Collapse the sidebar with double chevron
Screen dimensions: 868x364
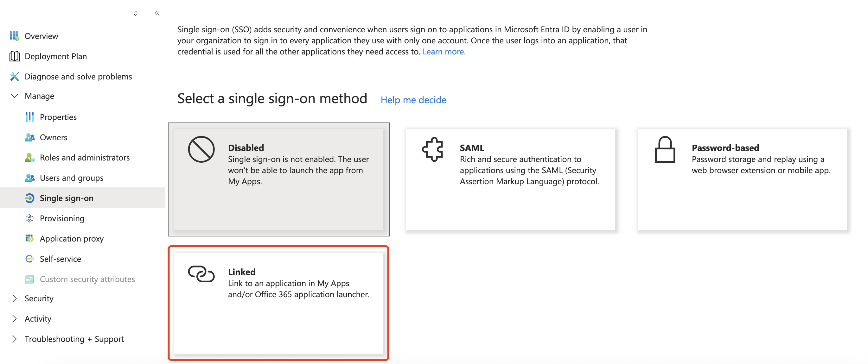[157, 14]
